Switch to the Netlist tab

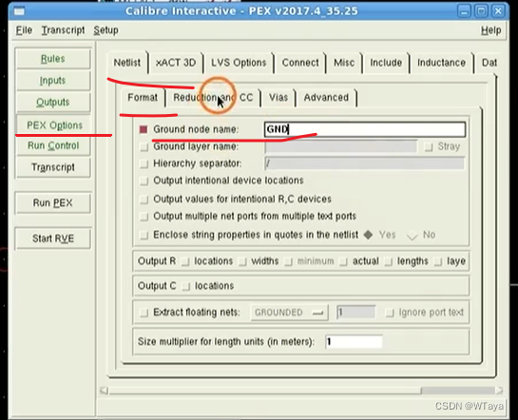click(x=127, y=63)
